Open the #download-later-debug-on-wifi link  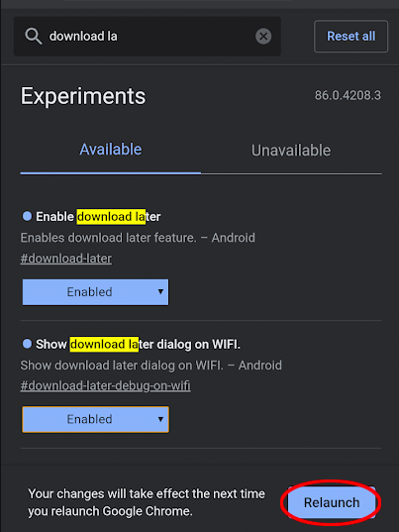105,385
